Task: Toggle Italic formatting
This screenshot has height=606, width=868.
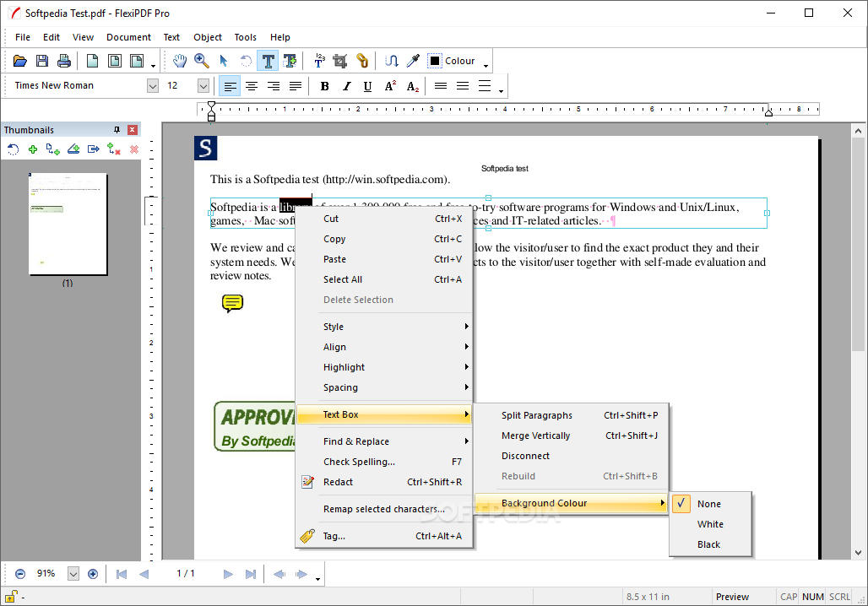Action: click(346, 86)
